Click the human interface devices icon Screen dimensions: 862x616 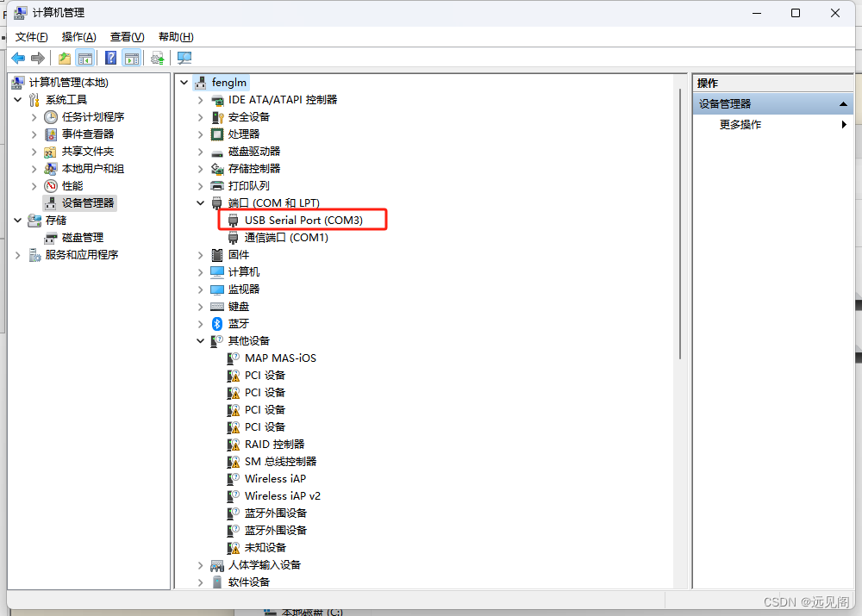(x=217, y=565)
